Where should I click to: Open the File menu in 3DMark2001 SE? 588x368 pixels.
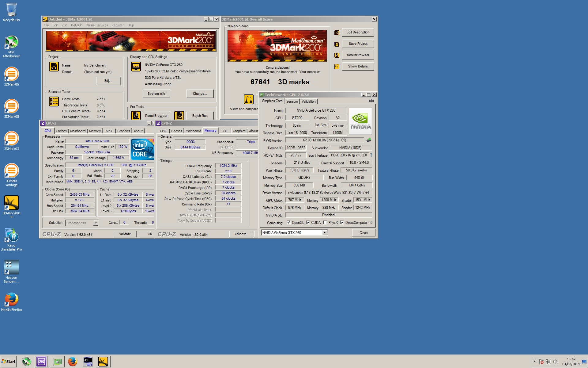coord(46,25)
